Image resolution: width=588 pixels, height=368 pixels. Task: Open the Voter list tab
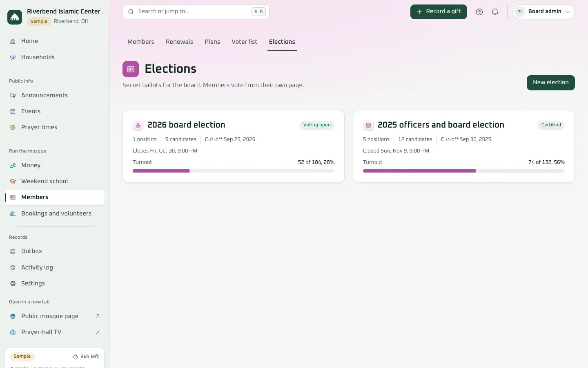coord(245,42)
